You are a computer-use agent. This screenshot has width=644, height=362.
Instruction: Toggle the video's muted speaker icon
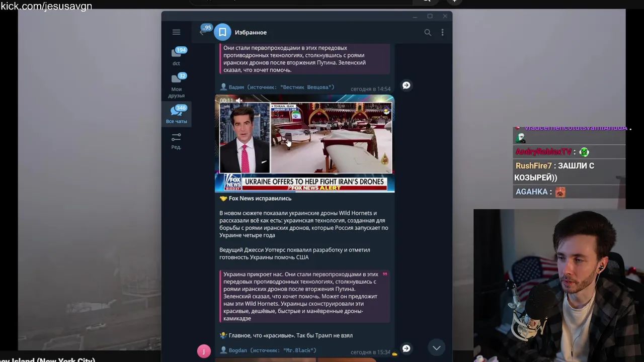(239, 101)
